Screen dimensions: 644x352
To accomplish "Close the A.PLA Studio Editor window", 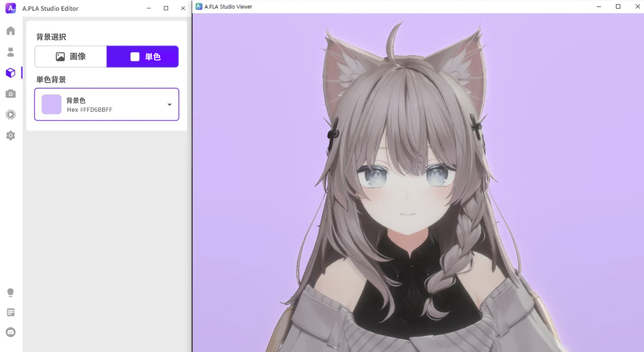I will point(183,8).
